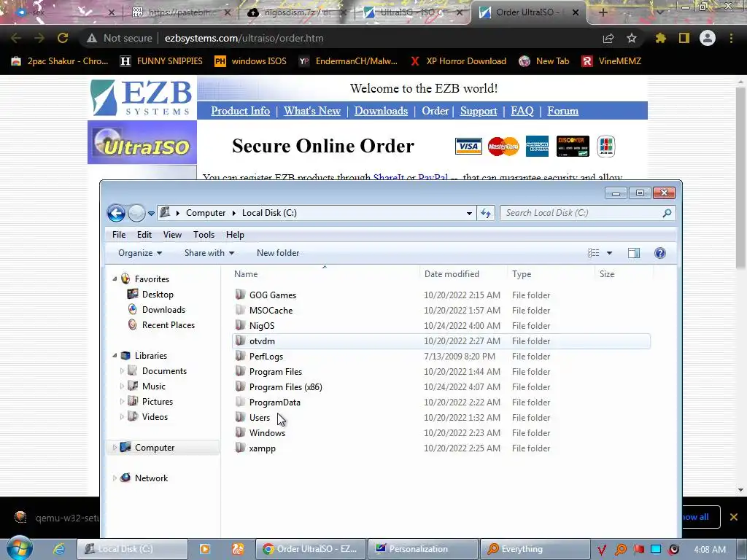Change view using the Explorer view icon
Image resolution: width=747 pixels, height=560 pixels.
pyautogui.click(x=593, y=253)
